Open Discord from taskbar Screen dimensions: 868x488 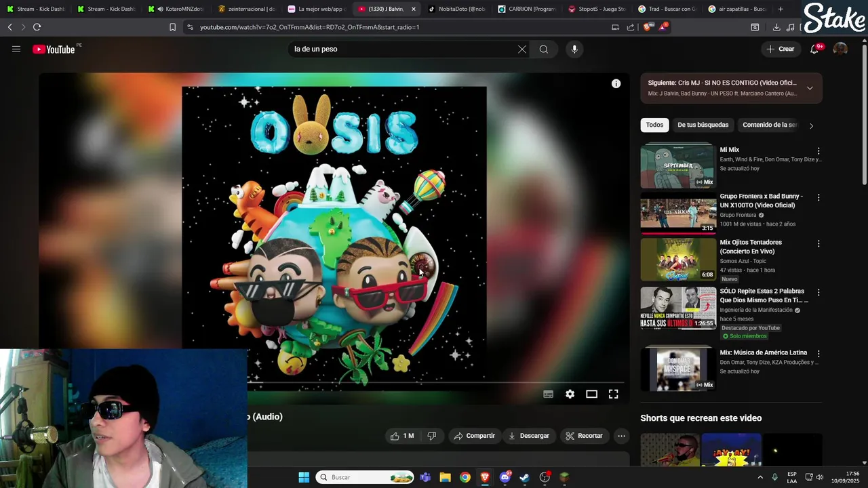pos(505,477)
